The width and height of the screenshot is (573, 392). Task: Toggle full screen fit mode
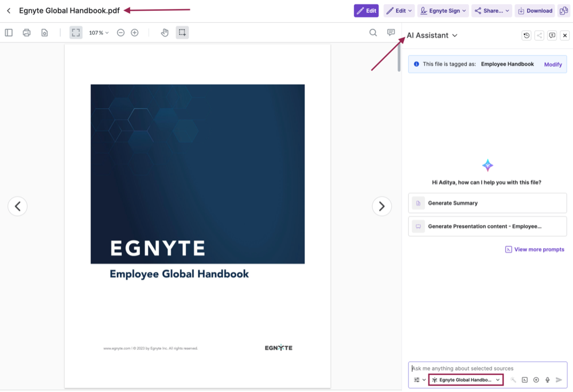tap(76, 33)
